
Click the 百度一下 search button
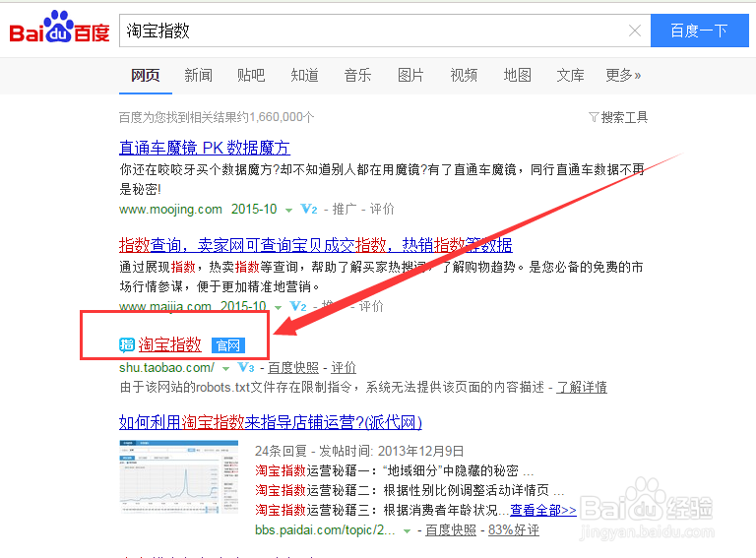coord(699,31)
